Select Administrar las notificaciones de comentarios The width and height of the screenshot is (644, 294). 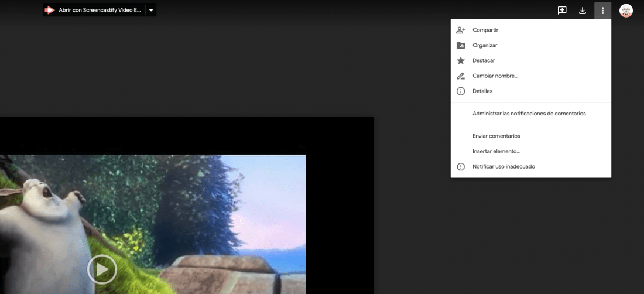(x=530, y=114)
